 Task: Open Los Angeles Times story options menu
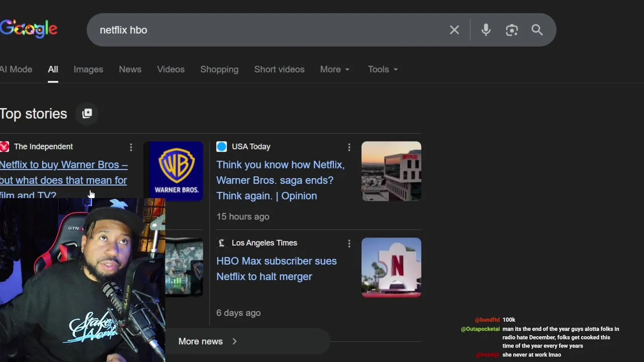[349, 243]
